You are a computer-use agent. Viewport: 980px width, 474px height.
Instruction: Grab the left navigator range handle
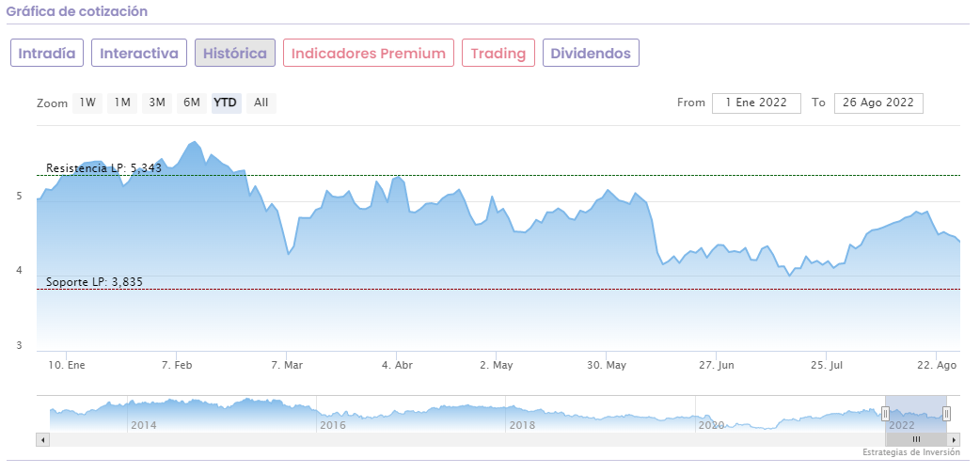click(x=885, y=413)
